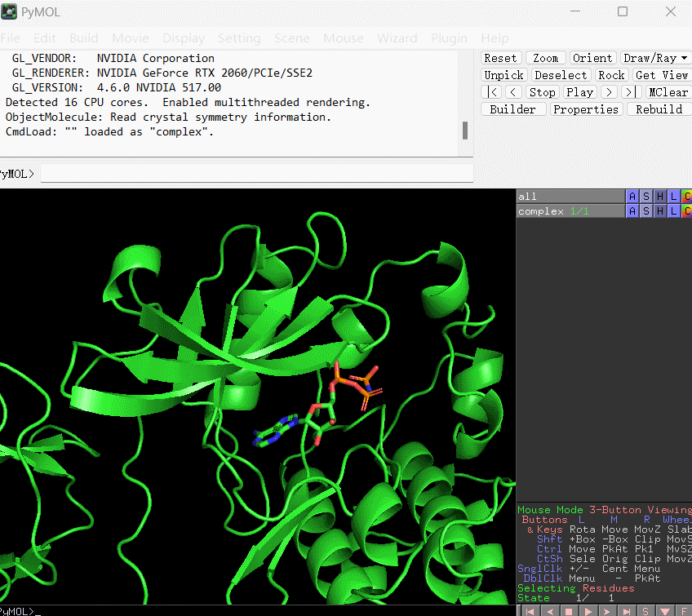Click the Get View button
The height and width of the screenshot is (616, 692).
click(661, 74)
